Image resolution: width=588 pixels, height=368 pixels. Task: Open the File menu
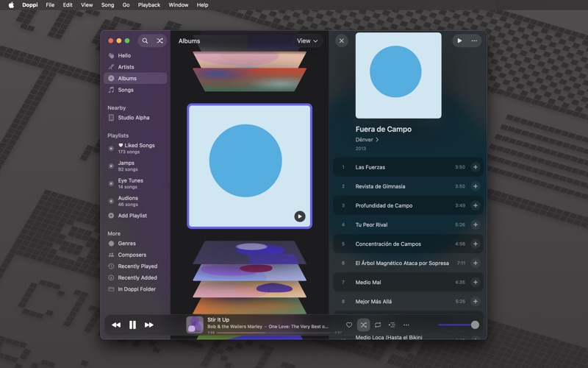pyautogui.click(x=50, y=5)
